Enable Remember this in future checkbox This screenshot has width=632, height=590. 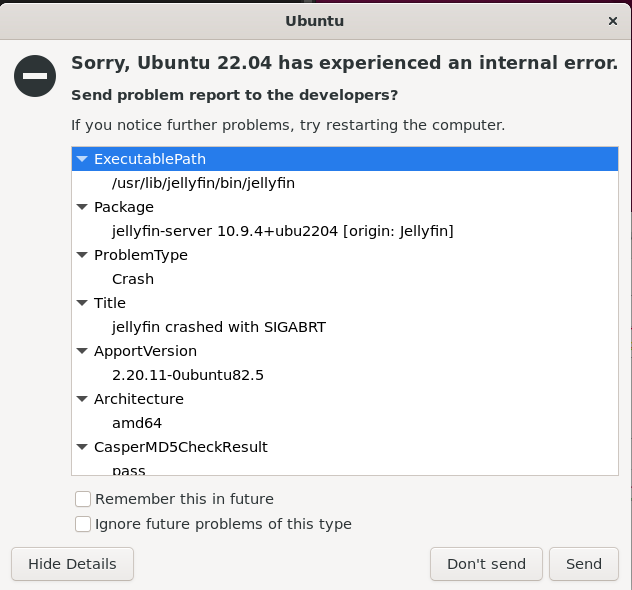coord(84,499)
